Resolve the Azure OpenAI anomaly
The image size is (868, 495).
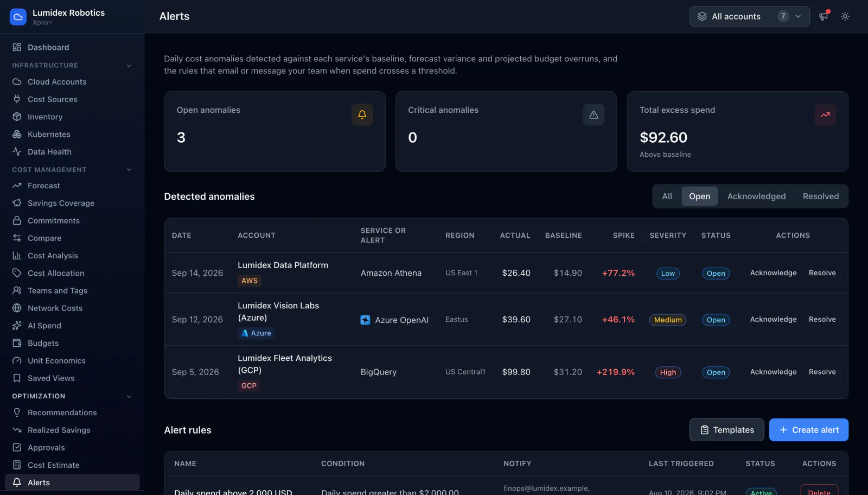(x=822, y=320)
